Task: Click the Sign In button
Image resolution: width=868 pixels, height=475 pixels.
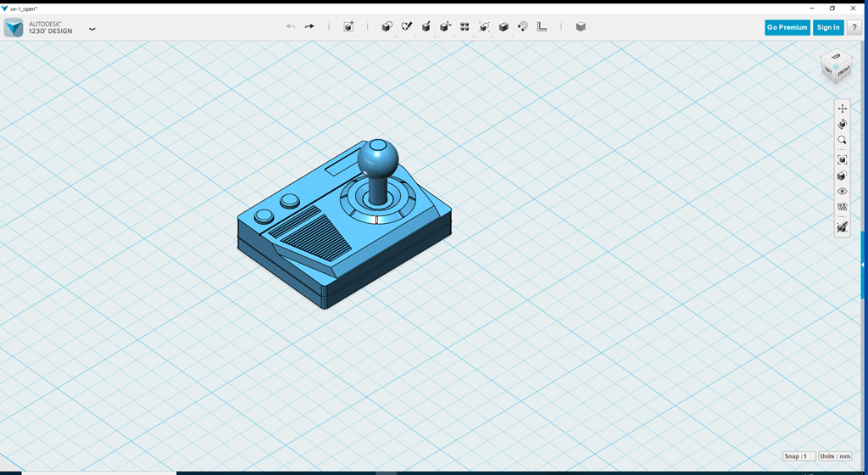Action: tap(827, 27)
